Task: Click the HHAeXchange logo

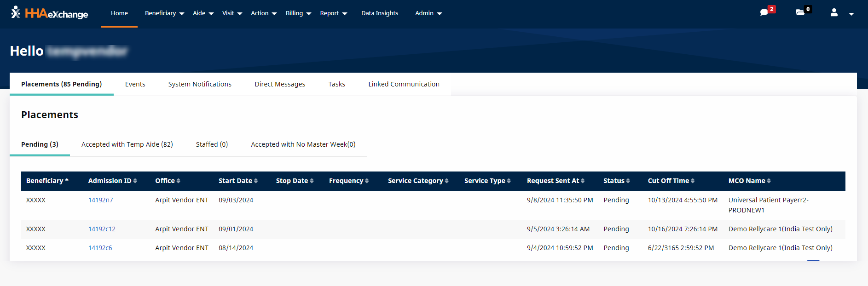Action: [50, 13]
